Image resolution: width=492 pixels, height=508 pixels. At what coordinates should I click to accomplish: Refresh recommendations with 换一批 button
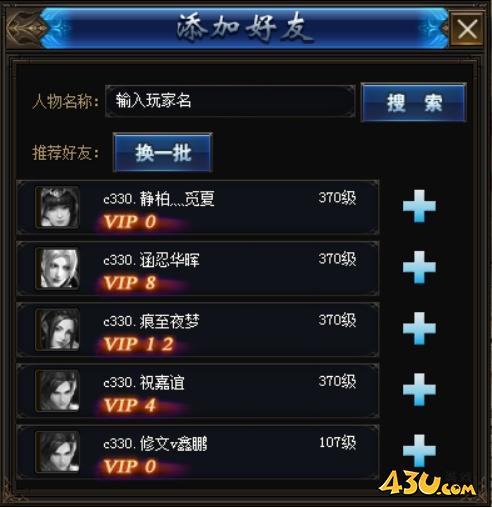click(163, 153)
